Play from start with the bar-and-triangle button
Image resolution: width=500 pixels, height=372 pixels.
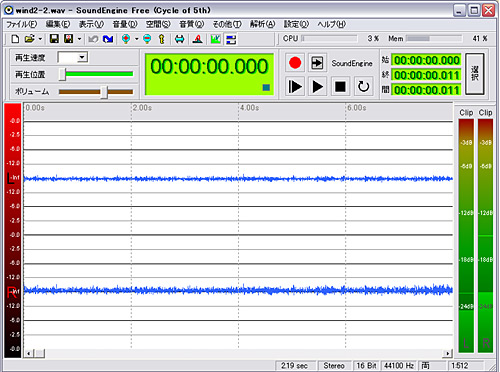295,87
